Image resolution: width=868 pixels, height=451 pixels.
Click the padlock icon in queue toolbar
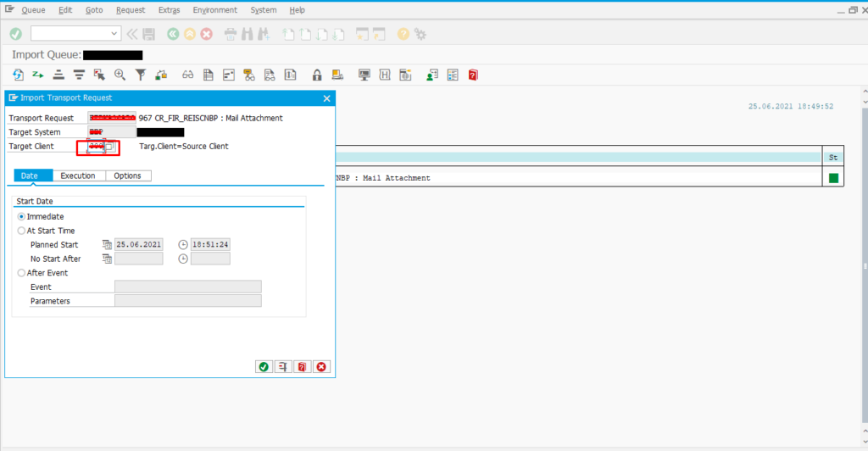[317, 75]
